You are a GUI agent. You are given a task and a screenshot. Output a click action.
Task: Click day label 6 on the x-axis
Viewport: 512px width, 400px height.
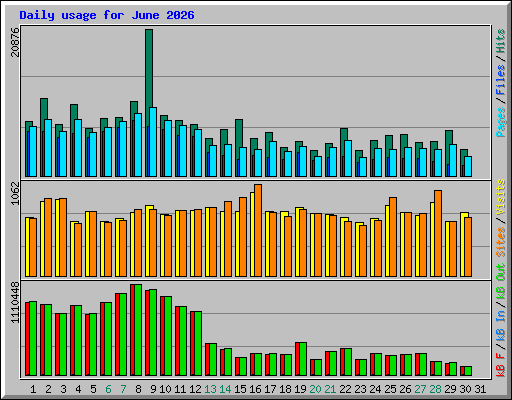[x=108, y=389]
